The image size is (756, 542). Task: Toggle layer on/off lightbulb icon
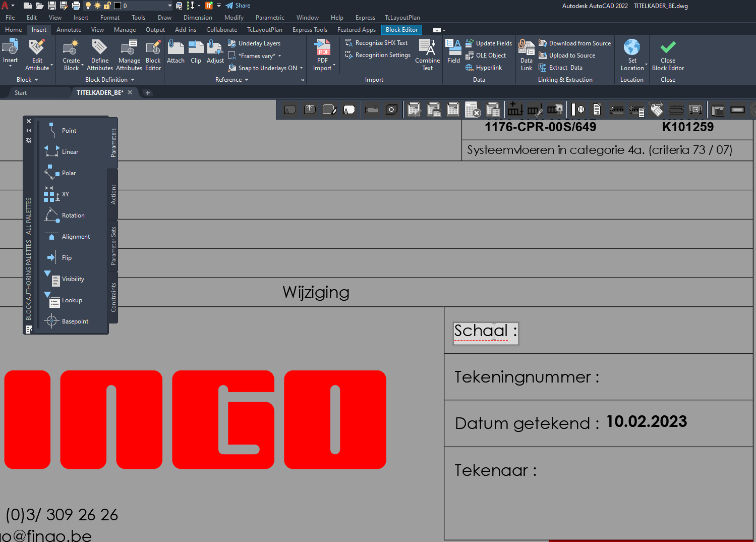[x=88, y=6]
